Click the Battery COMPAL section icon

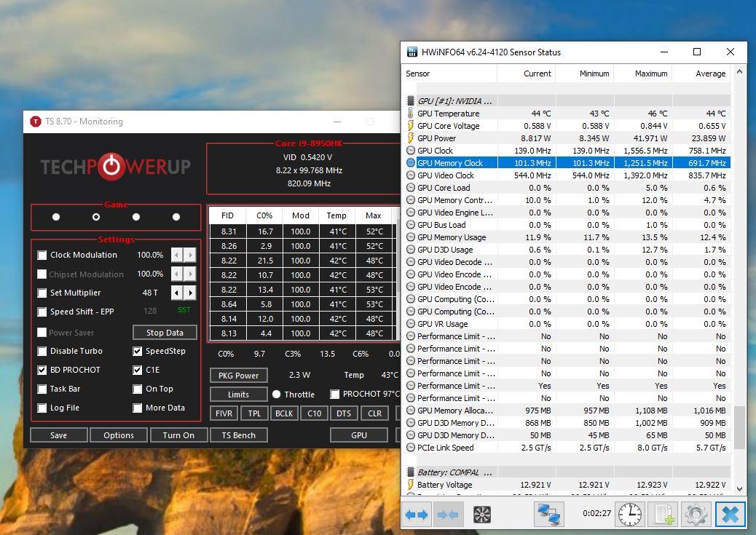click(410, 472)
